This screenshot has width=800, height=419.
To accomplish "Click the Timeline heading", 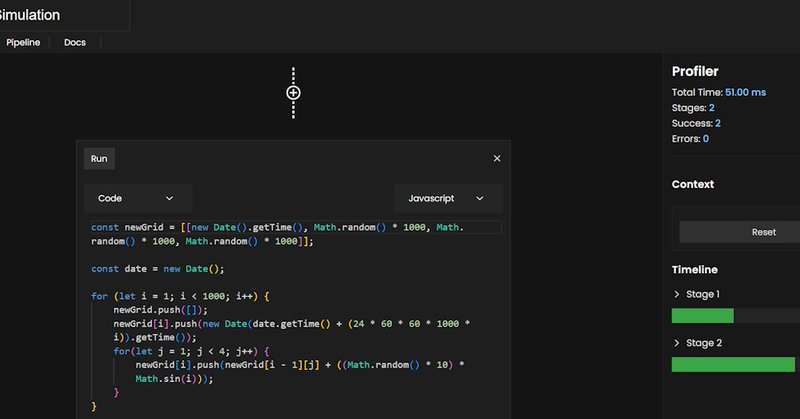I will tap(694, 269).
